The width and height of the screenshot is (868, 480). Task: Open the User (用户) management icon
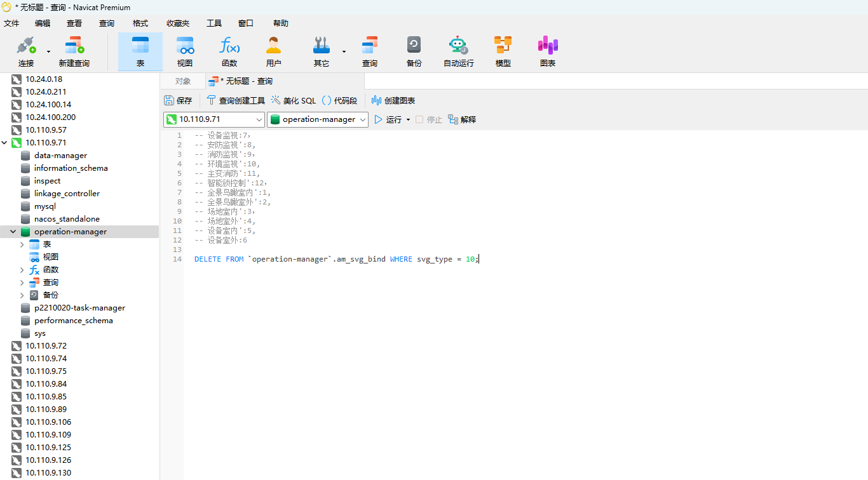(274, 51)
